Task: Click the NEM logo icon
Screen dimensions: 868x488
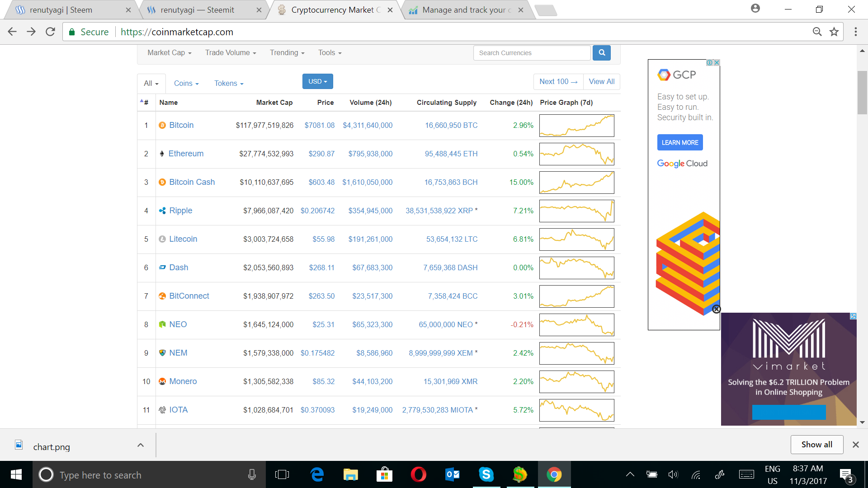Action: coord(162,353)
